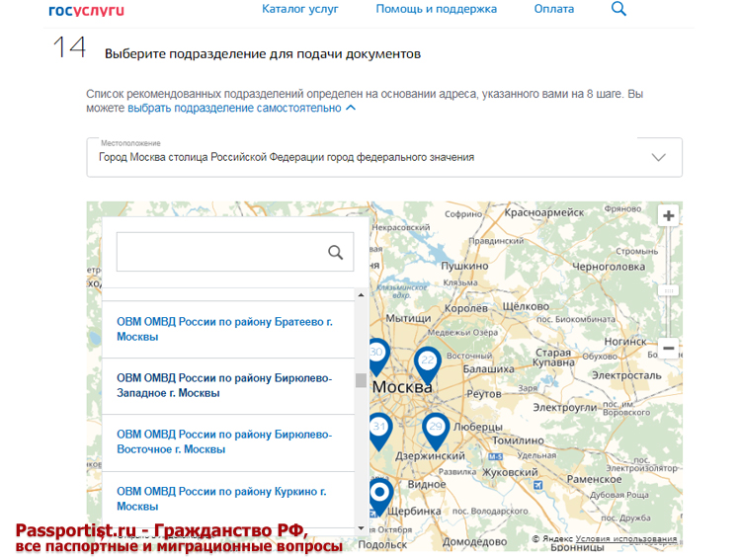Screen dimensions: 740x560
Task: Click Мытищи label on the map
Action: [x=409, y=318]
